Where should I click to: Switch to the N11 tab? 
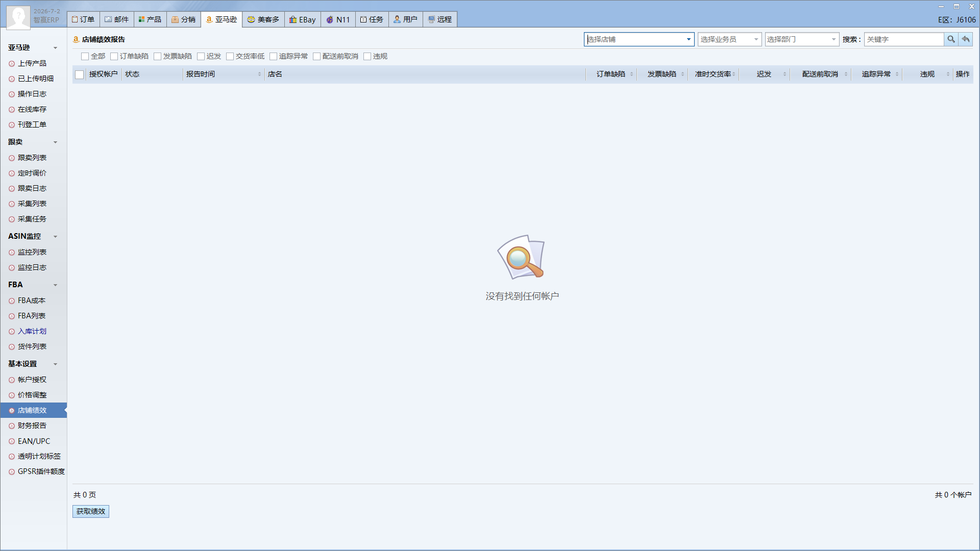click(338, 19)
